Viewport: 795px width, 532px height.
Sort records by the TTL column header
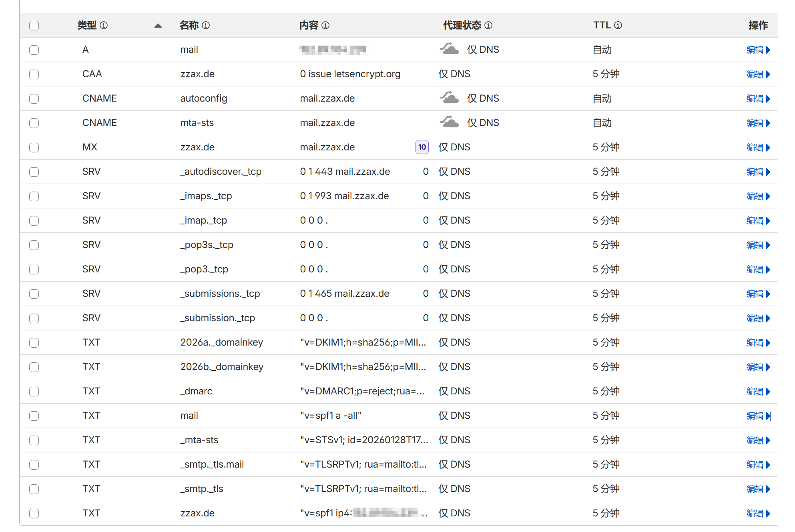602,26
